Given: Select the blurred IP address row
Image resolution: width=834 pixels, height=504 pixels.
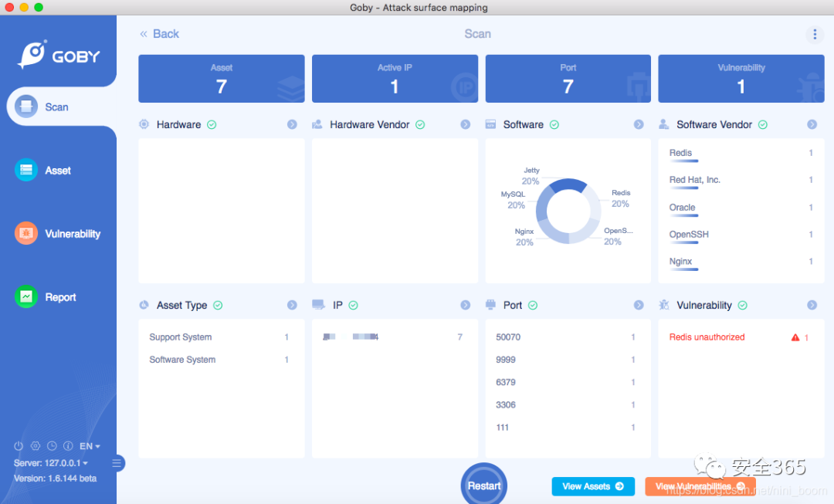Looking at the screenshot, I should coord(392,337).
